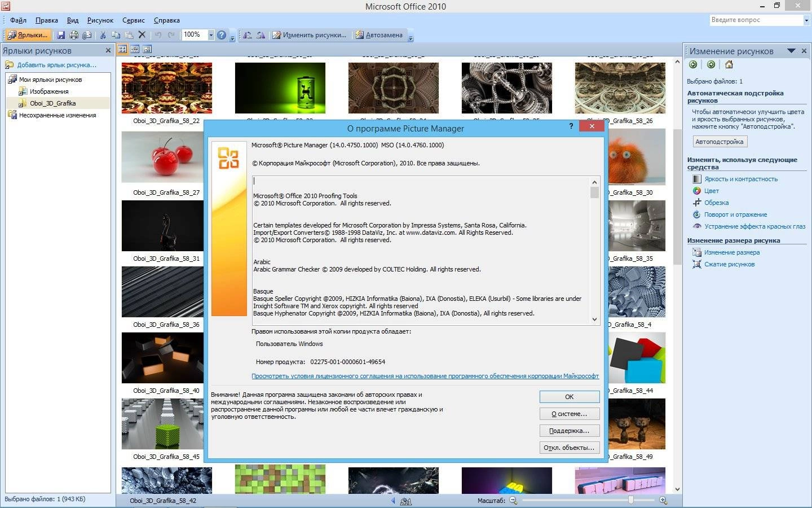
Task: Switch to Thumbnail view icon
Action: 122,49
